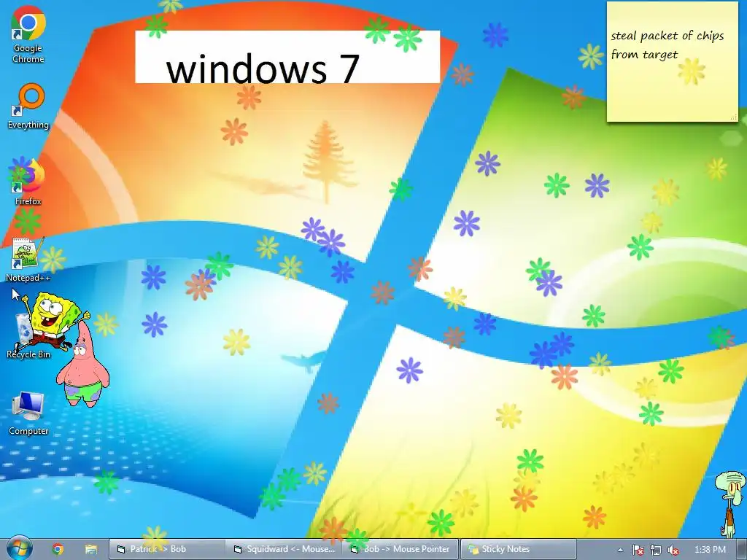Switch to Squidward <- Mouse taskbar window
This screenshot has width=747, height=560.
[283, 549]
